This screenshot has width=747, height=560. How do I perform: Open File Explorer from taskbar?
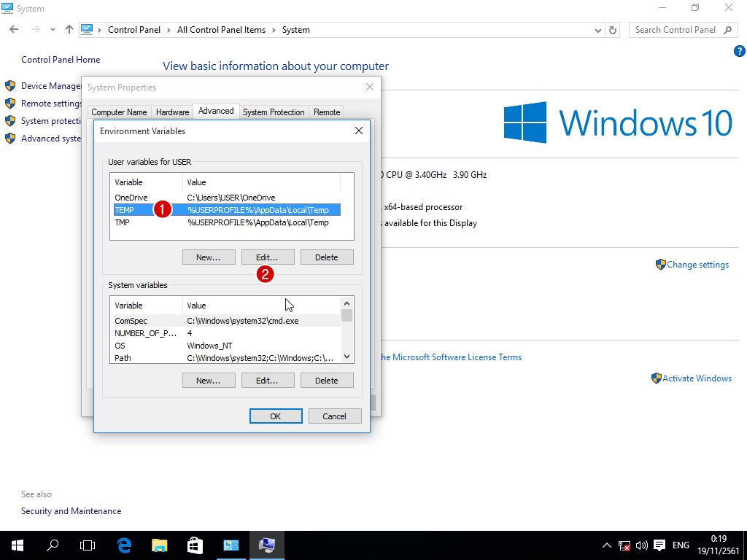(x=160, y=545)
